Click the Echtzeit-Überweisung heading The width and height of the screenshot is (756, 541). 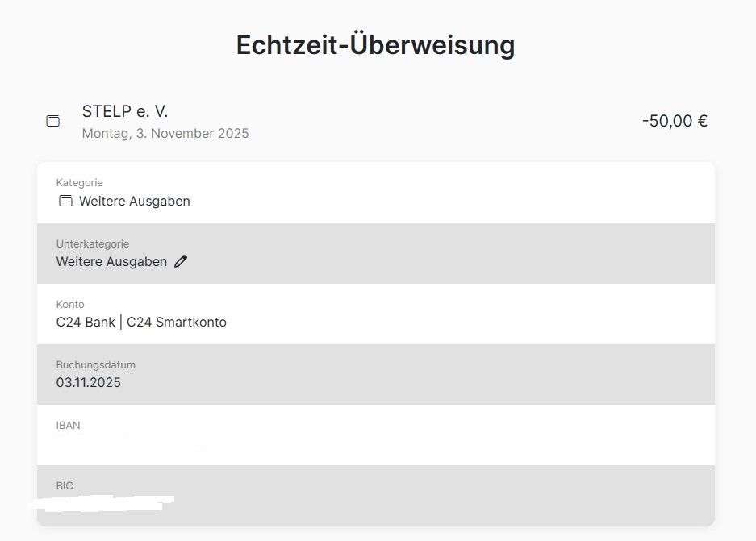coord(375,45)
